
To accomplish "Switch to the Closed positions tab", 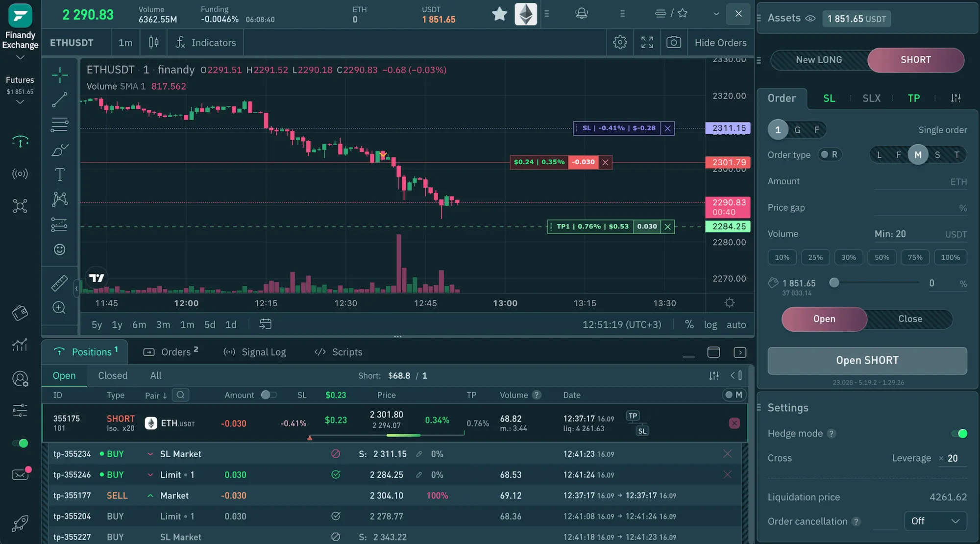I will (112, 375).
